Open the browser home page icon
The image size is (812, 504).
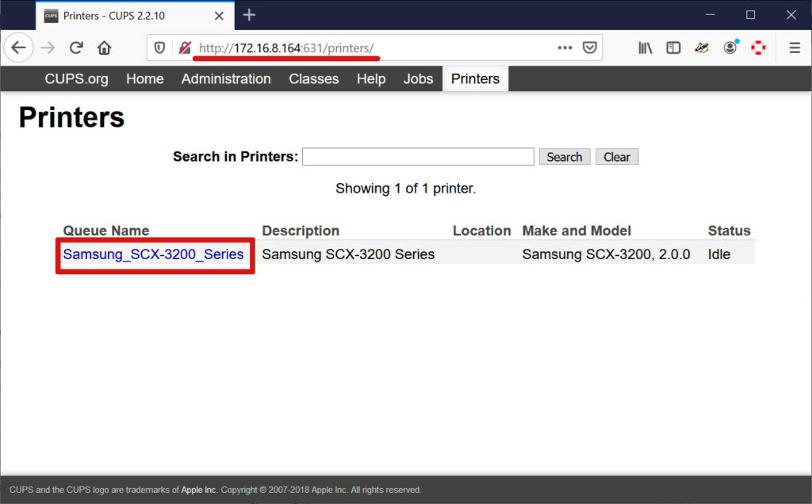tap(104, 48)
